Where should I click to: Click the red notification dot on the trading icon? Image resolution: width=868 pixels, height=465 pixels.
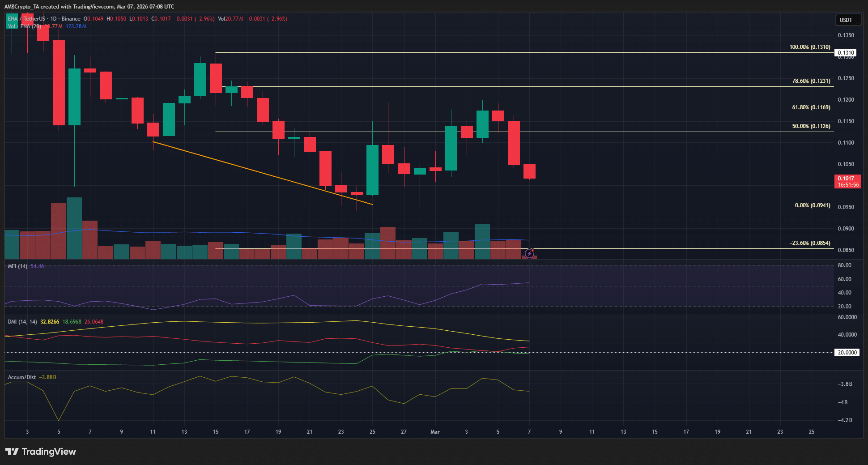pos(533,250)
